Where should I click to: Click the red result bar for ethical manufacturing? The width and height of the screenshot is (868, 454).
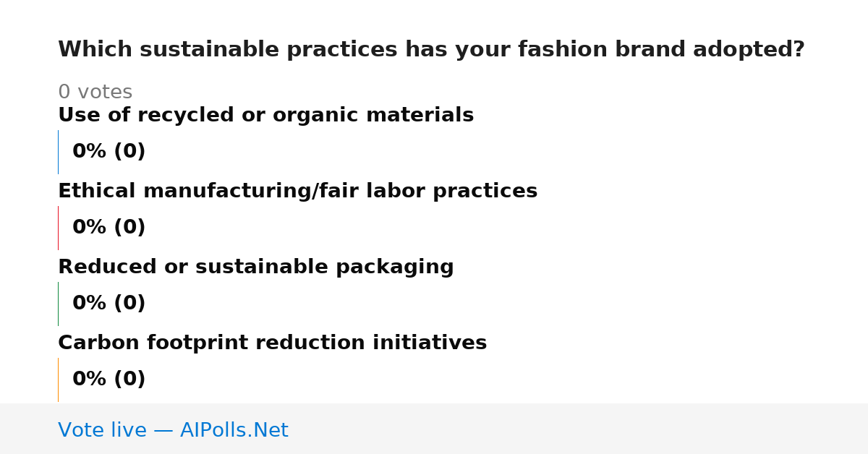tap(58, 228)
